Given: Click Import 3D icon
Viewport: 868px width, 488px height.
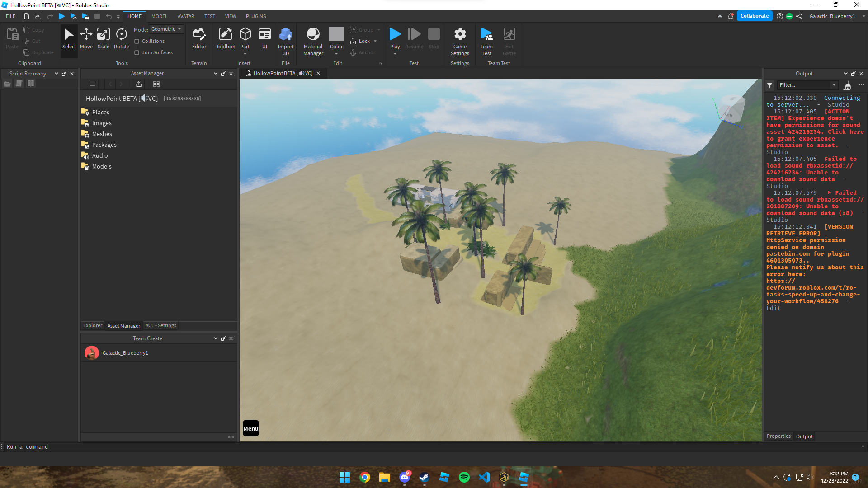Looking at the screenshot, I should [286, 35].
